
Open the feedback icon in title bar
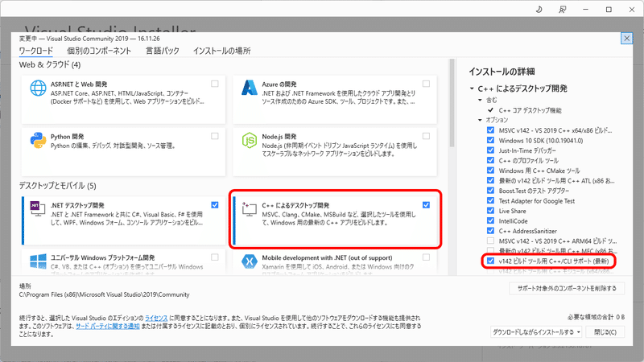(562, 9)
